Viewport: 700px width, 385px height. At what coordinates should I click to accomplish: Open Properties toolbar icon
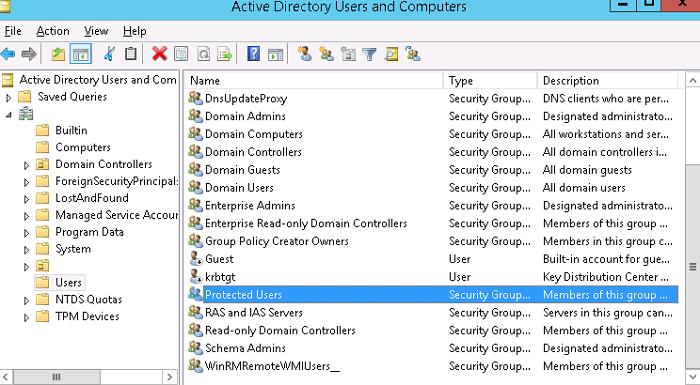(181, 54)
